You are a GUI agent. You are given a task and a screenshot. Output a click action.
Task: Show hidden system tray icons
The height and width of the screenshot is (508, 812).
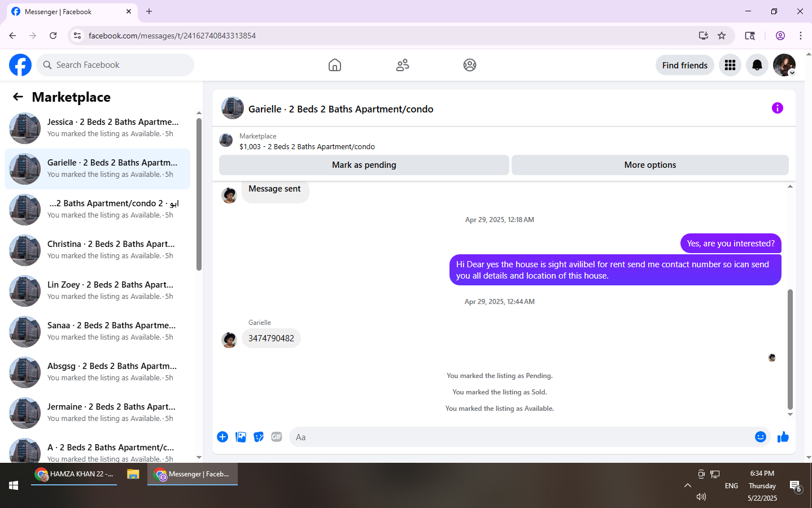(x=687, y=485)
